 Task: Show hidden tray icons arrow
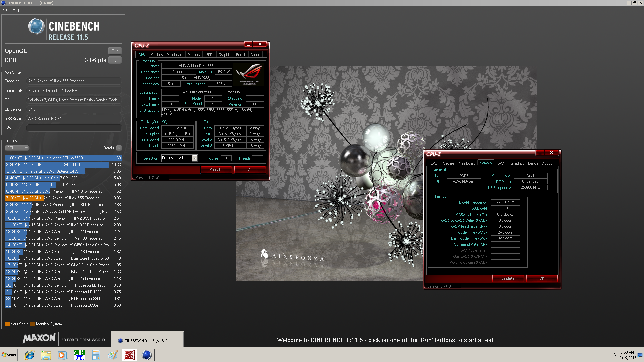click(615, 355)
